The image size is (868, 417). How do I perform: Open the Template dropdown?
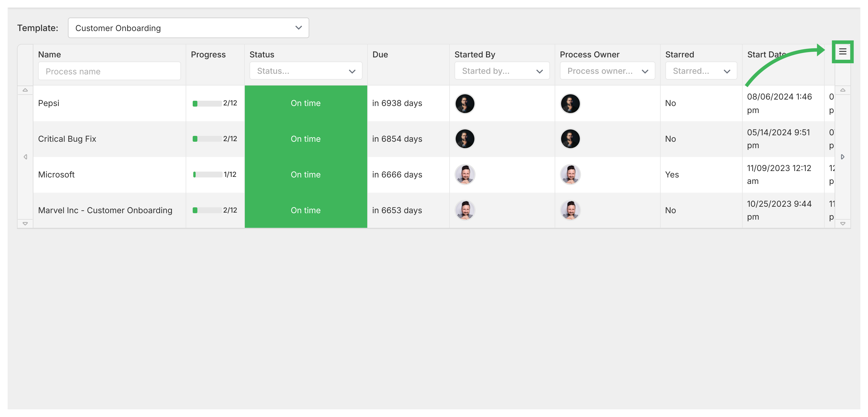[x=188, y=28]
